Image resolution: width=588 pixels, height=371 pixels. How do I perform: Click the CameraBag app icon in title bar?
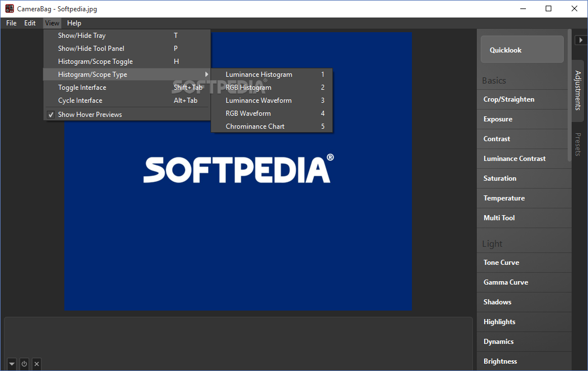(10, 8)
